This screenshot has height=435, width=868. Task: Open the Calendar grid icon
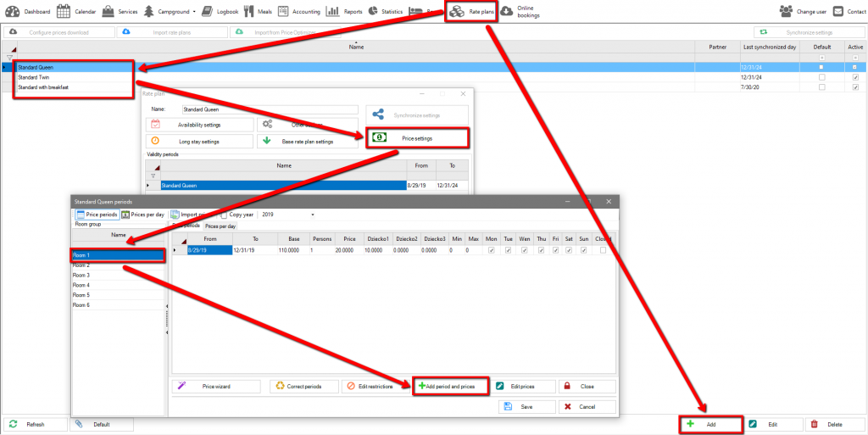coord(63,11)
